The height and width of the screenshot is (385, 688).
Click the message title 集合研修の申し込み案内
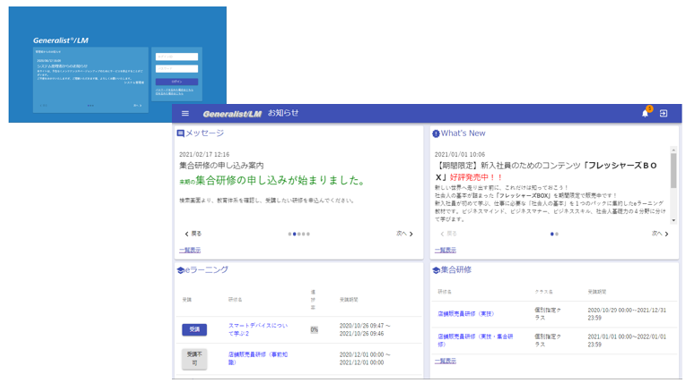pos(221,166)
